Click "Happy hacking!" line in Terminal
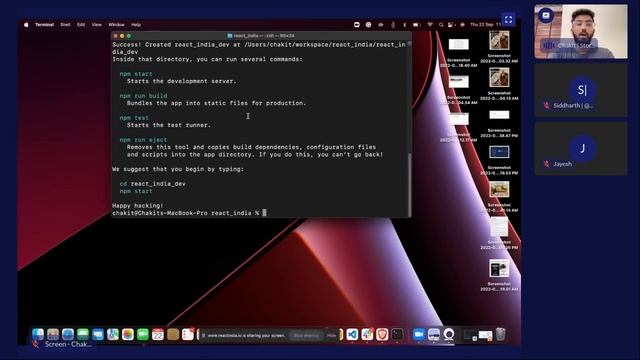 (x=138, y=206)
